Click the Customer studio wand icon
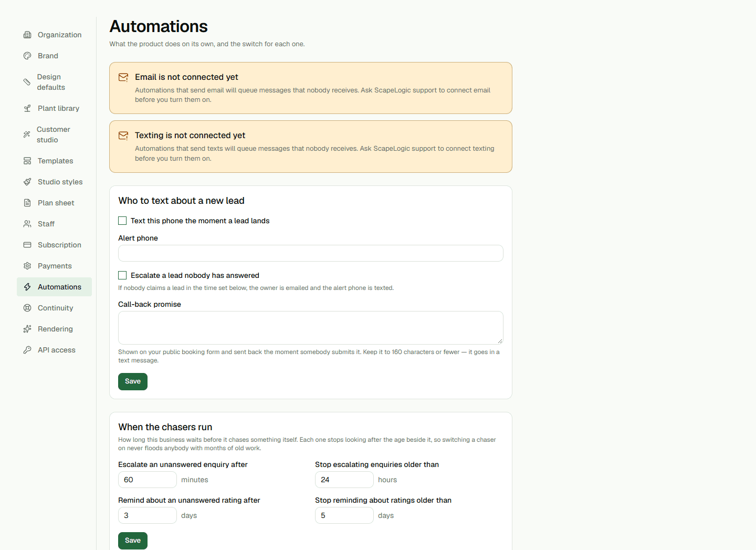The image size is (756, 550). click(27, 134)
